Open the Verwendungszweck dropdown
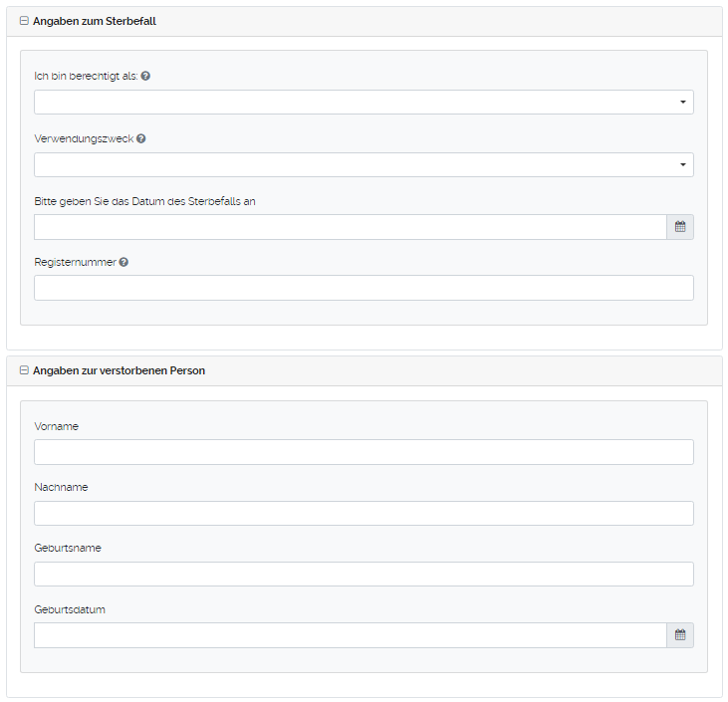 coord(364,165)
